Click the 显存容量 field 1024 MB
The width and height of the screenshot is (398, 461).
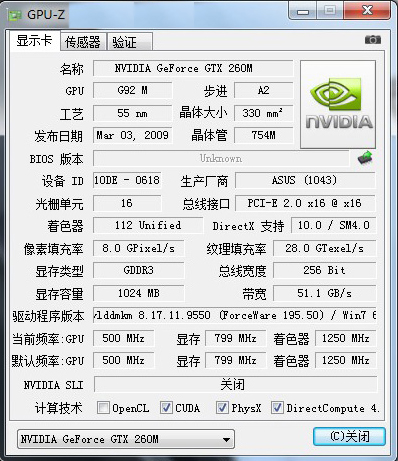(x=138, y=293)
